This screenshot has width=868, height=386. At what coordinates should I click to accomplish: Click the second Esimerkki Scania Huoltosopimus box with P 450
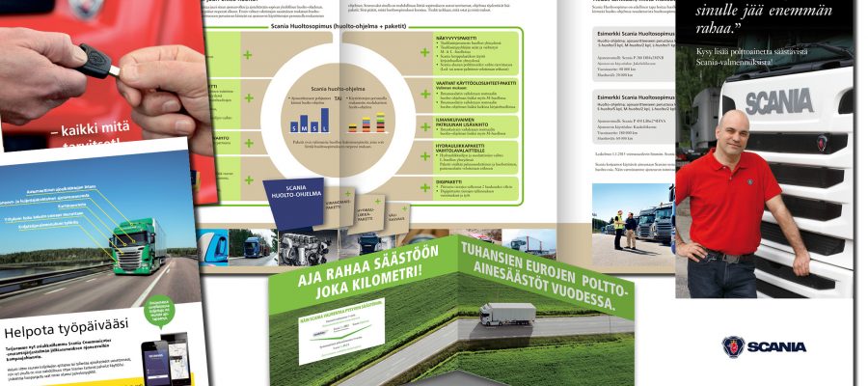click(634, 117)
